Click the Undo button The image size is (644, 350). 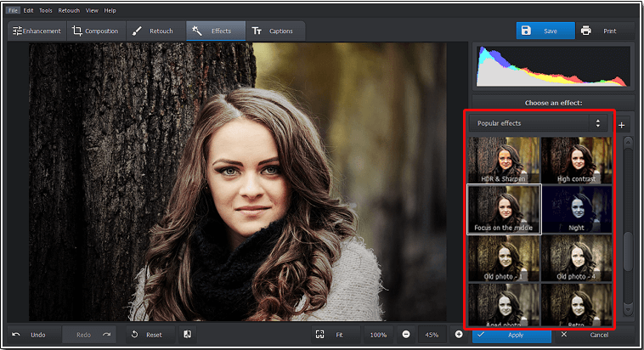35,335
